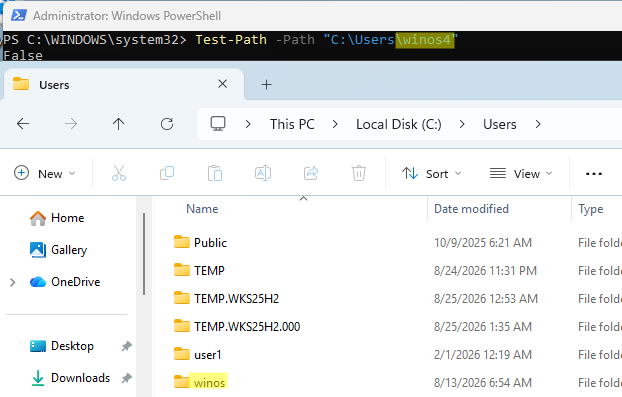
Task: Sort by the Date modified column header
Action: pyautogui.click(x=471, y=209)
